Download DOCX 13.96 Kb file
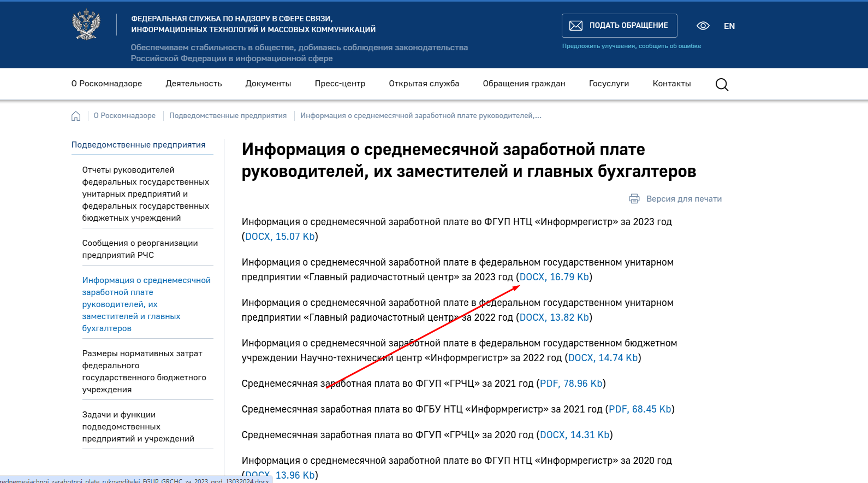This screenshot has height=483, width=868. pos(280,475)
